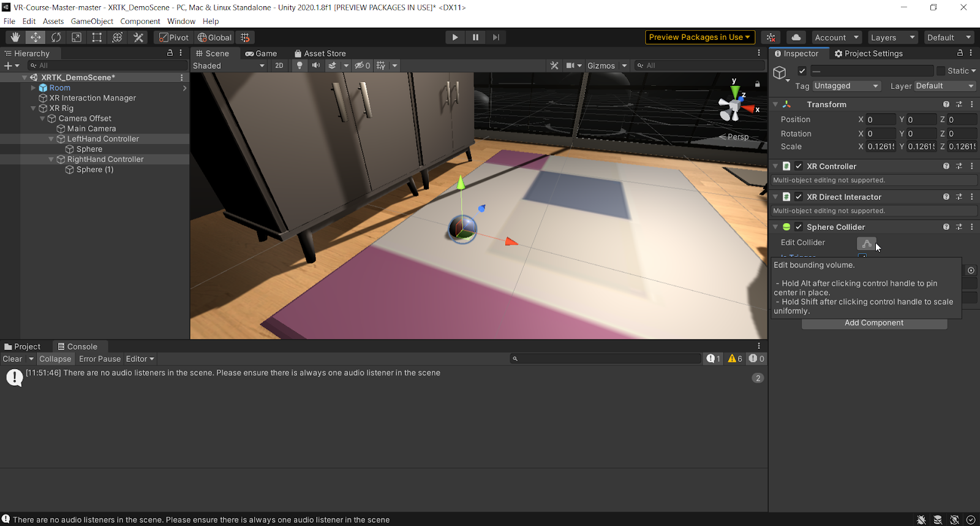Click the Add Component button
The image size is (980, 526).
(873, 323)
